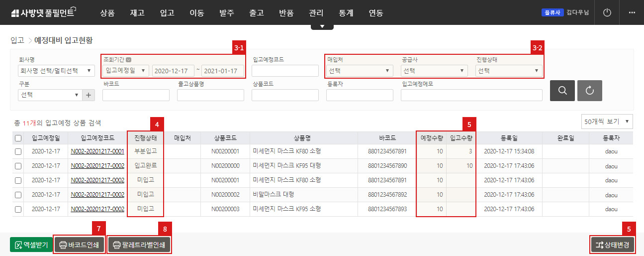
Task: Expand the 진행상태 filter dropdown
Action: tap(508, 71)
